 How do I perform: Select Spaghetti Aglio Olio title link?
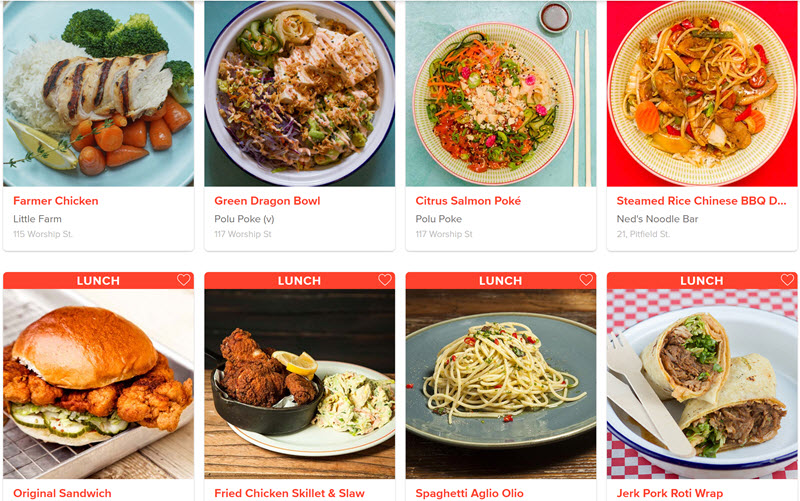coord(469,493)
